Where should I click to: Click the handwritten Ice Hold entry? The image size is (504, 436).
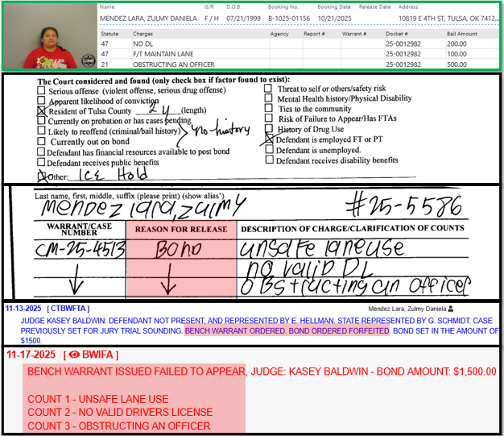pyautogui.click(x=114, y=175)
